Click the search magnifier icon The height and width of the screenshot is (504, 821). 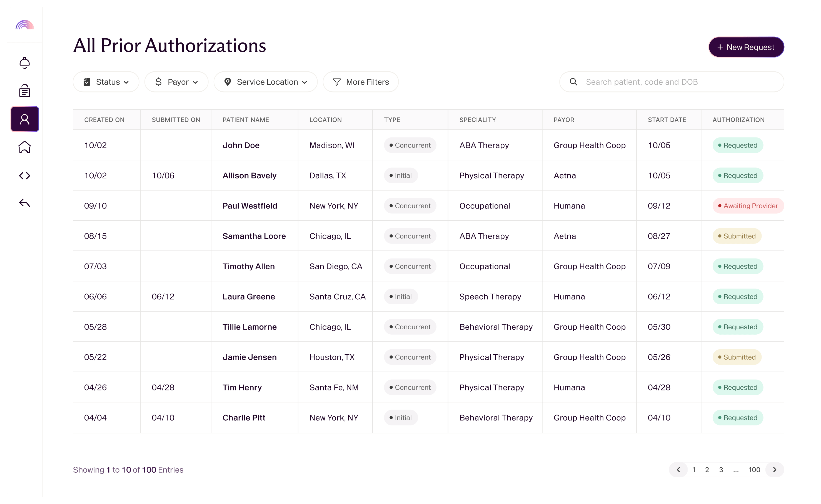573,82
